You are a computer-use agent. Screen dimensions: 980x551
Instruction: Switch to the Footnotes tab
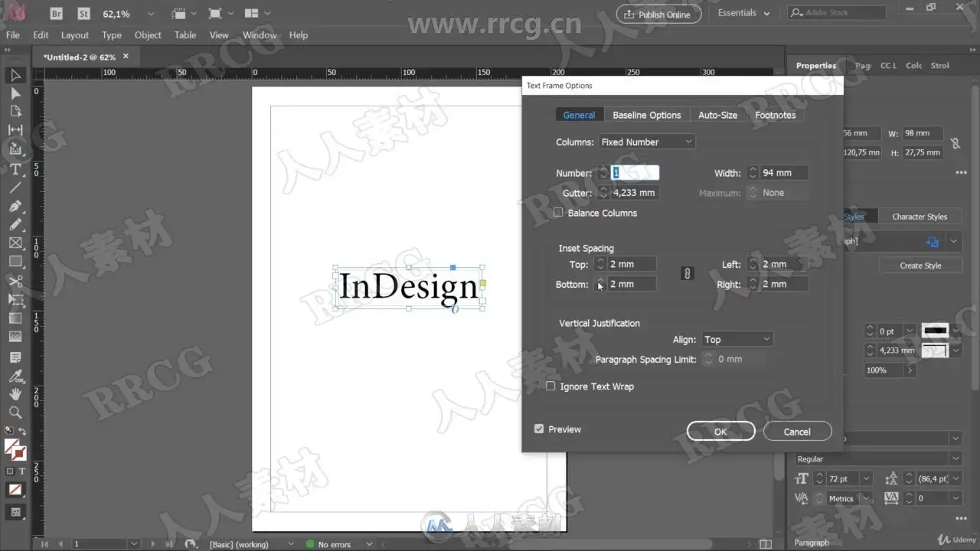pyautogui.click(x=775, y=115)
